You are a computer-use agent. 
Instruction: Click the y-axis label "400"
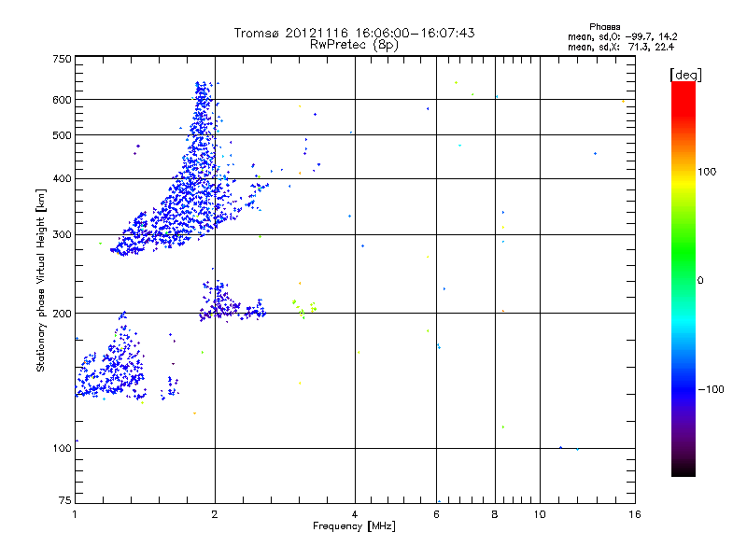pos(62,179)
